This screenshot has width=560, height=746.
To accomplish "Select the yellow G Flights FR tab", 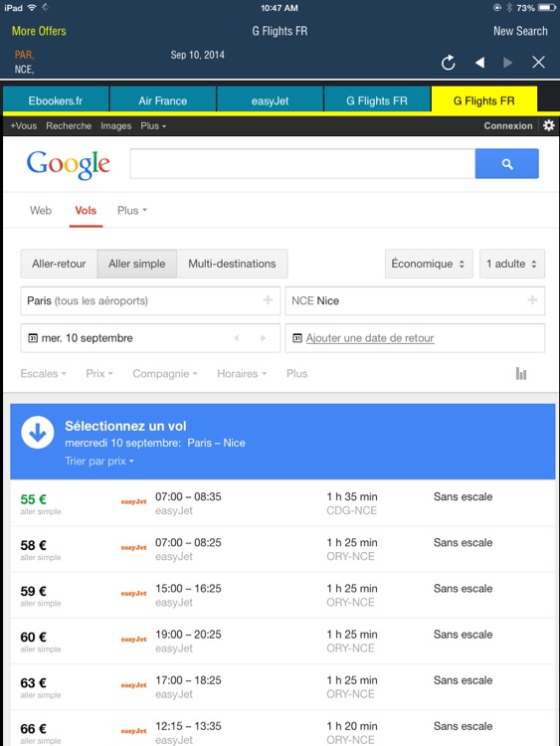I will click(483, 100).
